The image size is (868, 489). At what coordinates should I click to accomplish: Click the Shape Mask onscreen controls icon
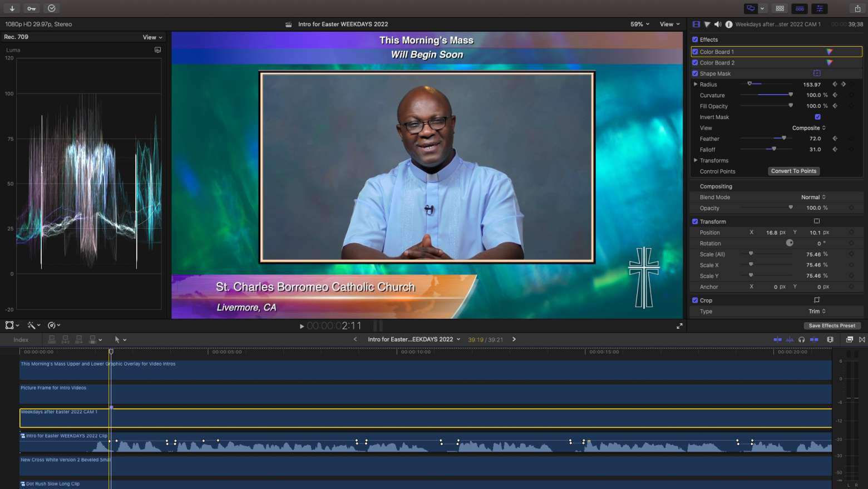(x=817, y=73)
